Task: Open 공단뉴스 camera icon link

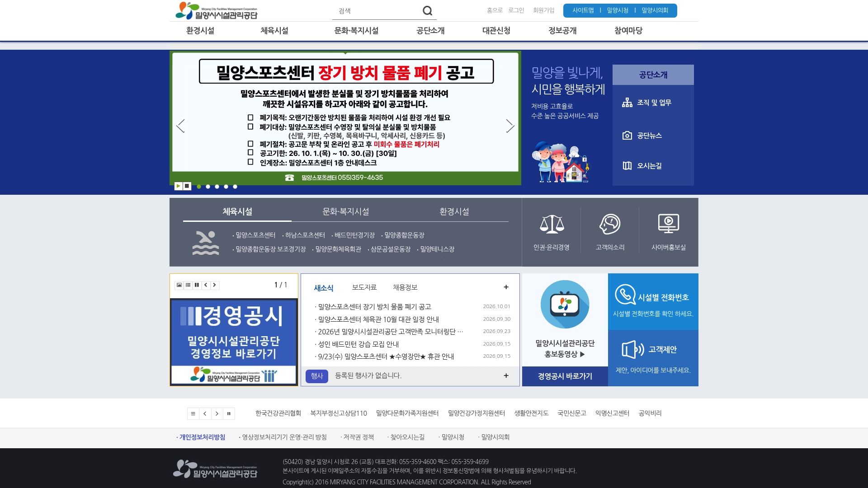Action: (x=627, y=136)
